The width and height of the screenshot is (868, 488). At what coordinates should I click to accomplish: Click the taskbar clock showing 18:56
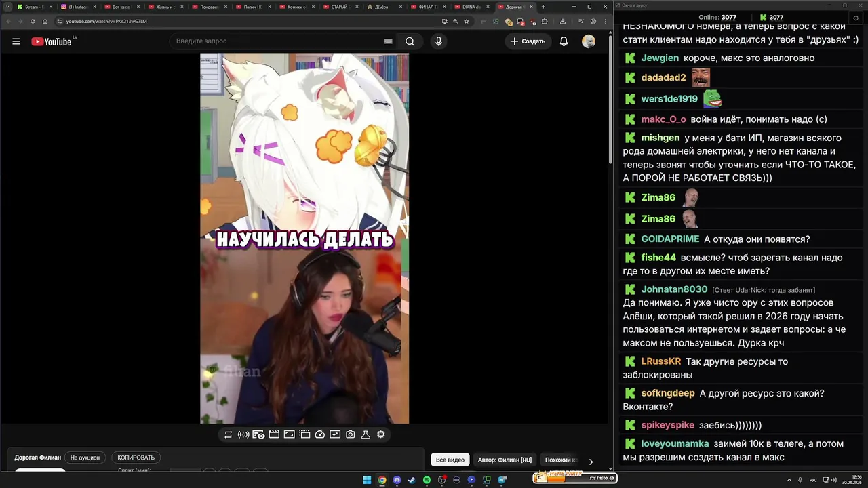click(851, 479)
